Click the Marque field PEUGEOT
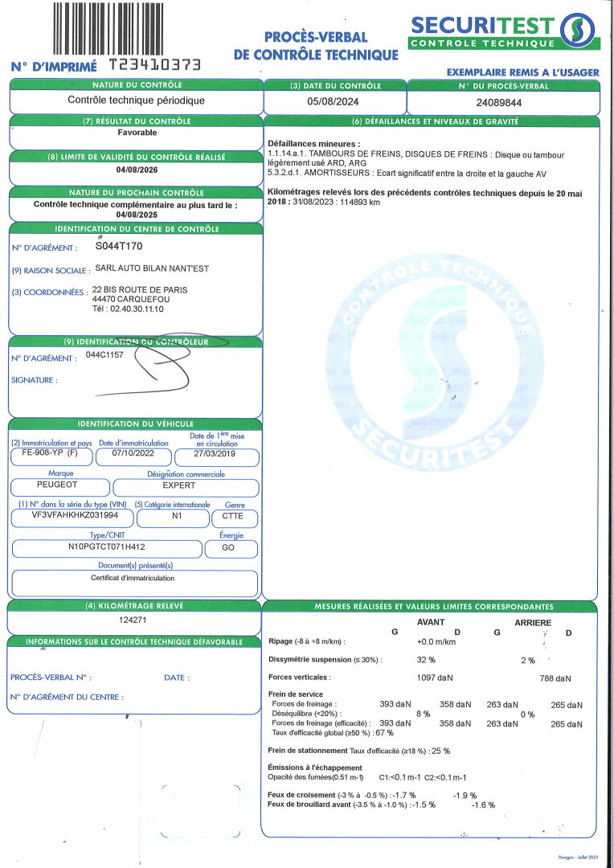This screenshot has width=614, height=868. 60,487
